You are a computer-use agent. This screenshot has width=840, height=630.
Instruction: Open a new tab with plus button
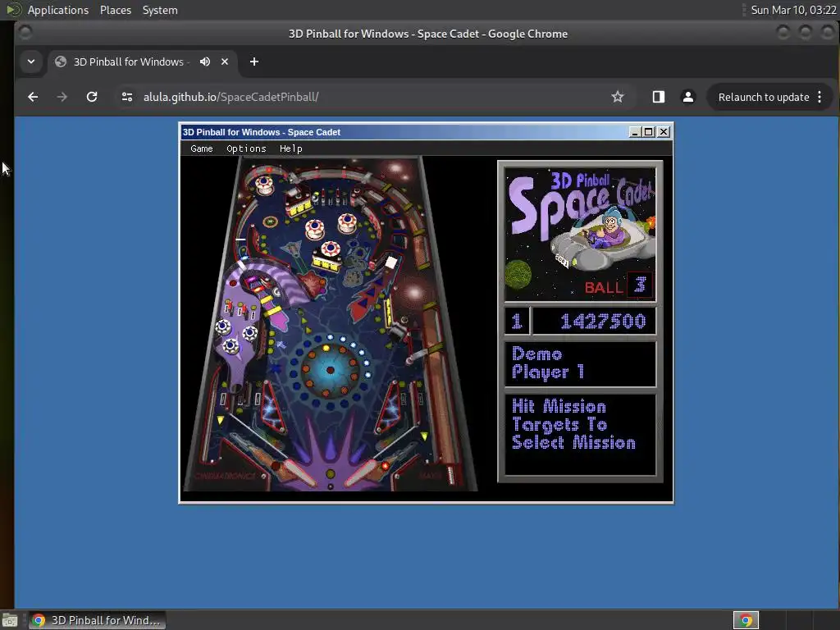click(254, 62)
